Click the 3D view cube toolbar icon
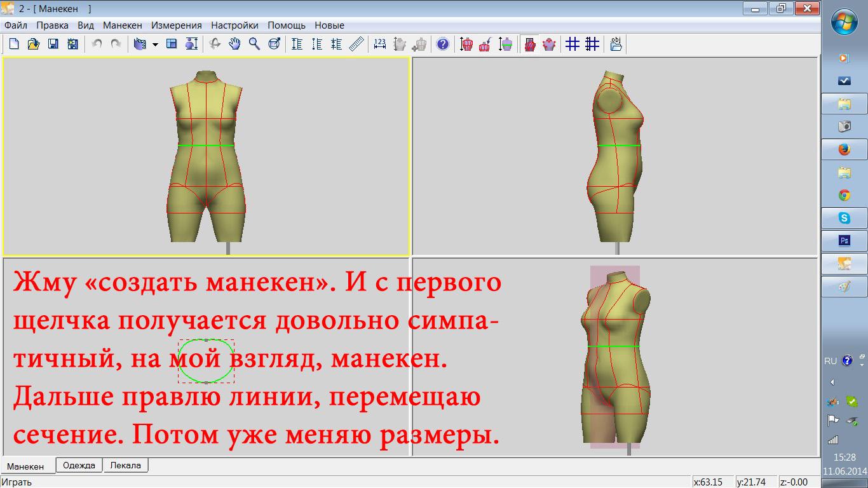Image resolution: width=868 pixels, height=488 pixels. [140, 44]
